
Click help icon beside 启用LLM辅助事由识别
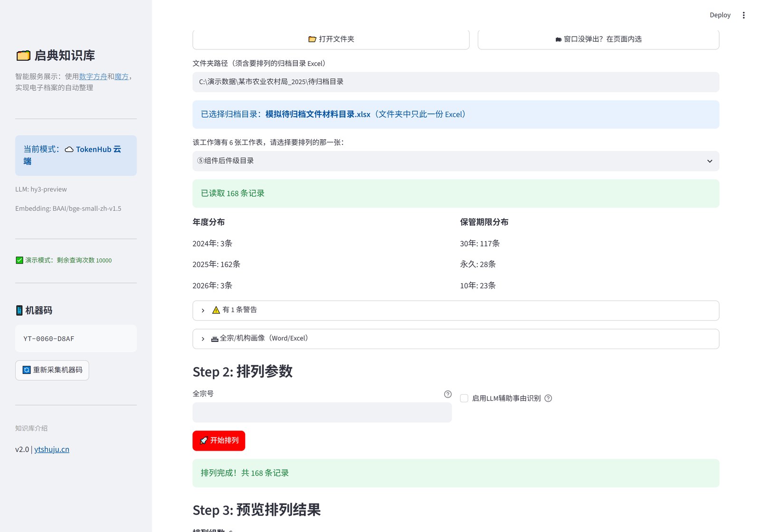pos(548,399)
